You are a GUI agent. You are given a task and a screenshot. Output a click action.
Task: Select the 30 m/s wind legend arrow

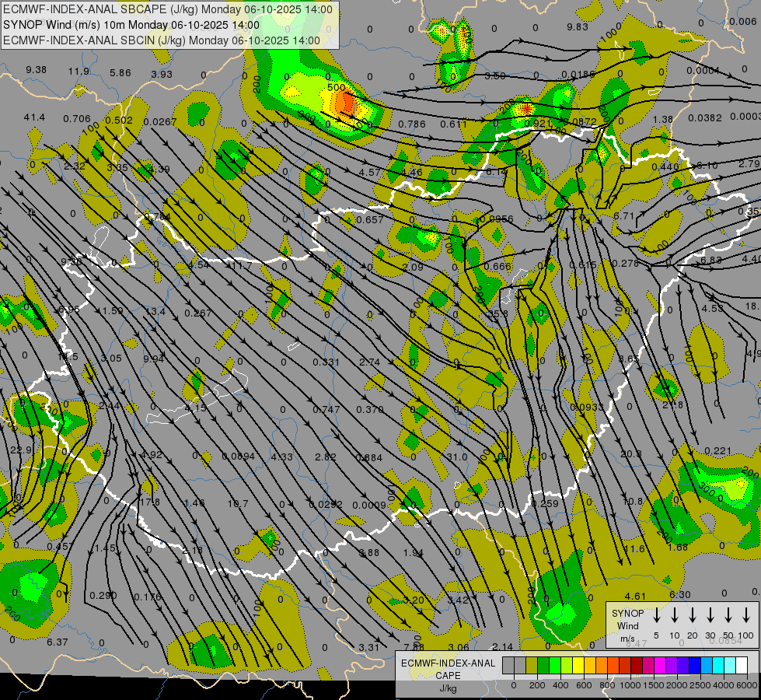pos(710,616)
